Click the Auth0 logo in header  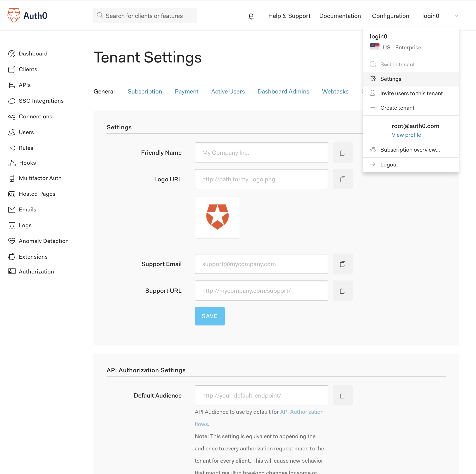pyautogui.click(x=27, y=16)
